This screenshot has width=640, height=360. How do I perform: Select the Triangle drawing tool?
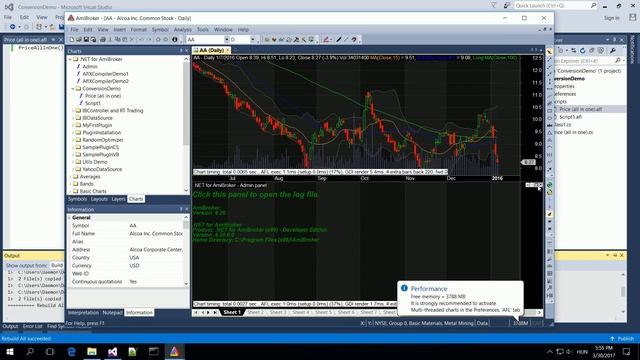[549, 133]
